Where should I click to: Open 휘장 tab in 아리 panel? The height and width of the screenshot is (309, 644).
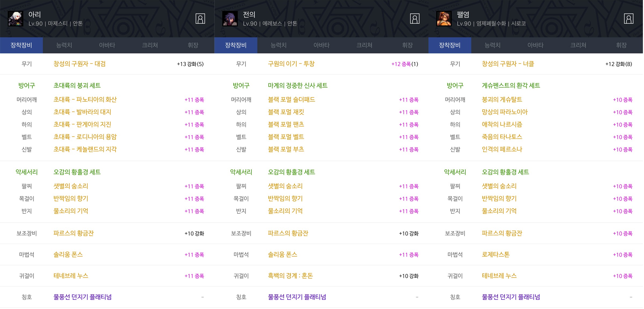click(193, 45)
